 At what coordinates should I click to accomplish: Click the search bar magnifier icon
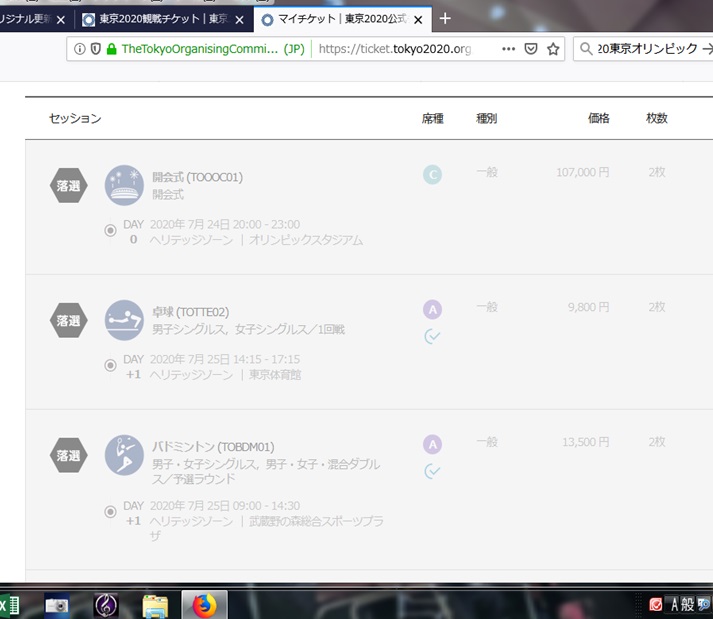point(586,49)
